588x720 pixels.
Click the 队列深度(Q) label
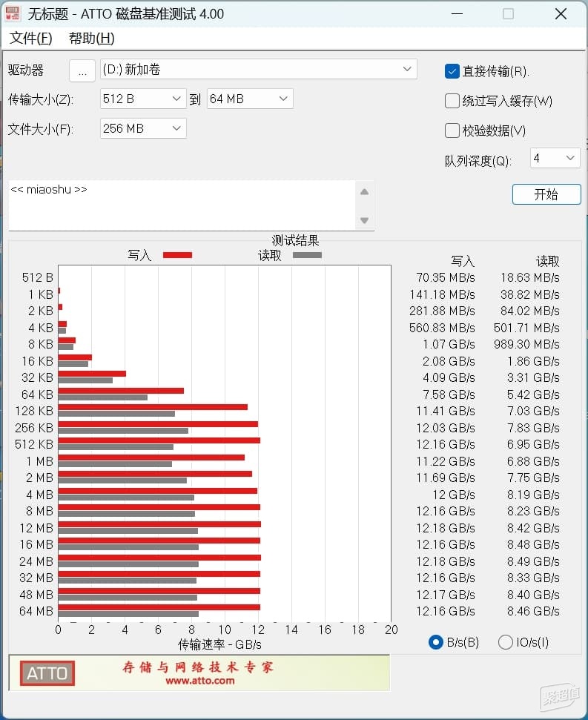pyautogui.click(x=478, y=161)
